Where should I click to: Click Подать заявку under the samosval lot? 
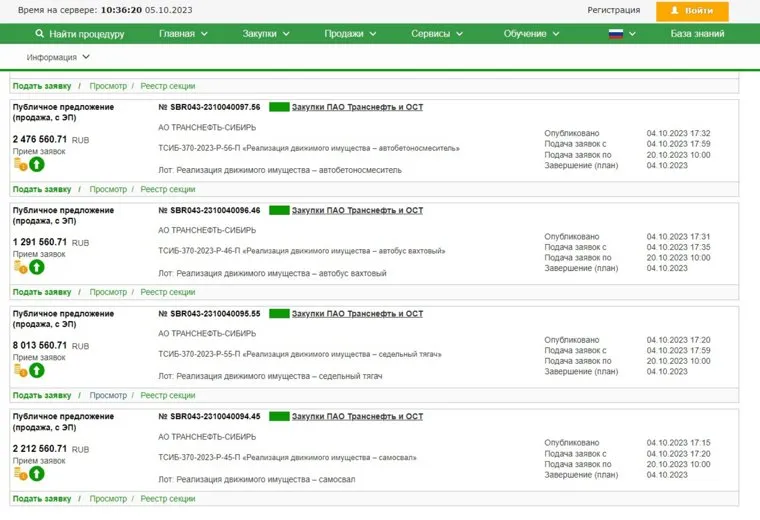41,498
